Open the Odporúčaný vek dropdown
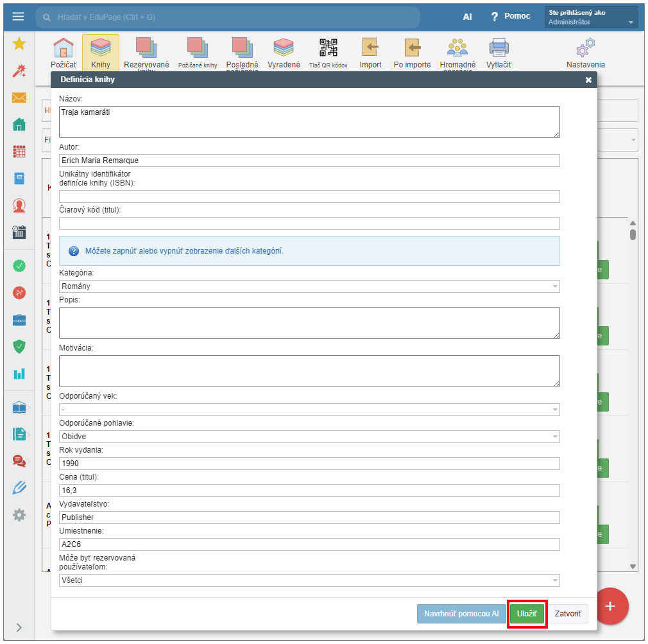Image resolution: width=648 pixels, height=644 pixels. (309, 410)
